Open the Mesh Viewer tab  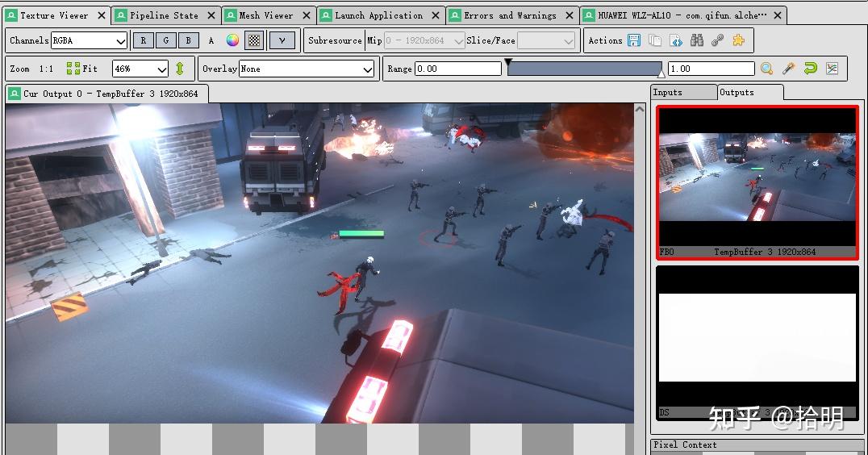click(266, 15)
